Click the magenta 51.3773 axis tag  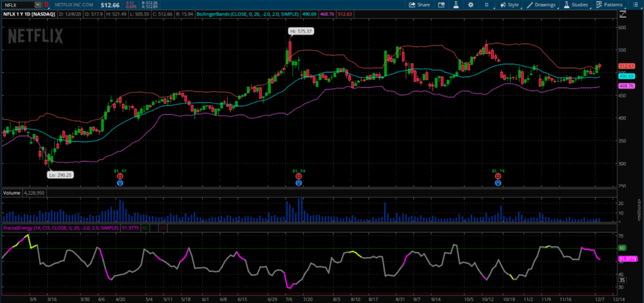coord(628,259)
